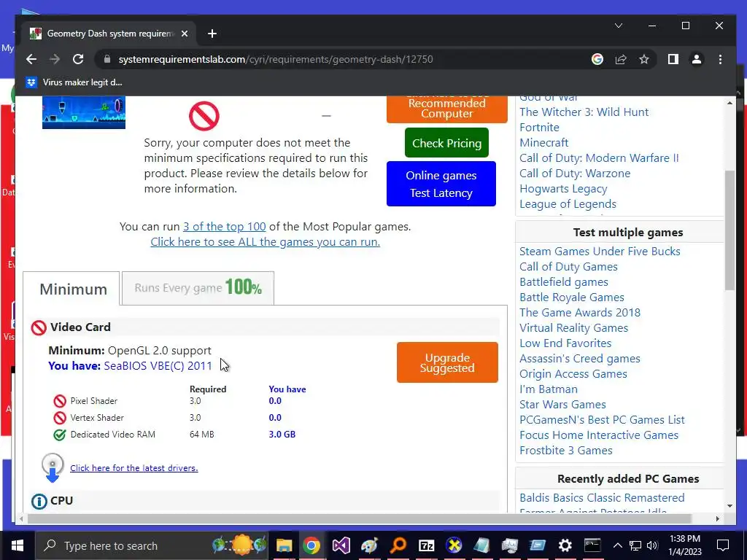Click the Vertex Shader fail icon
The image size is (747, 560).
60,418
